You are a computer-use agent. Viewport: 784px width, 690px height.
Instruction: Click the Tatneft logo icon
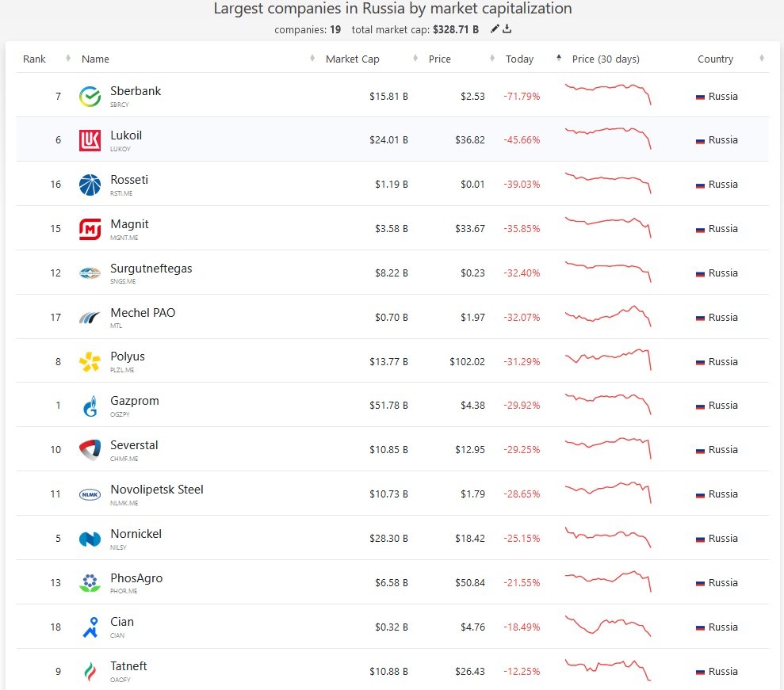(90, 672)
